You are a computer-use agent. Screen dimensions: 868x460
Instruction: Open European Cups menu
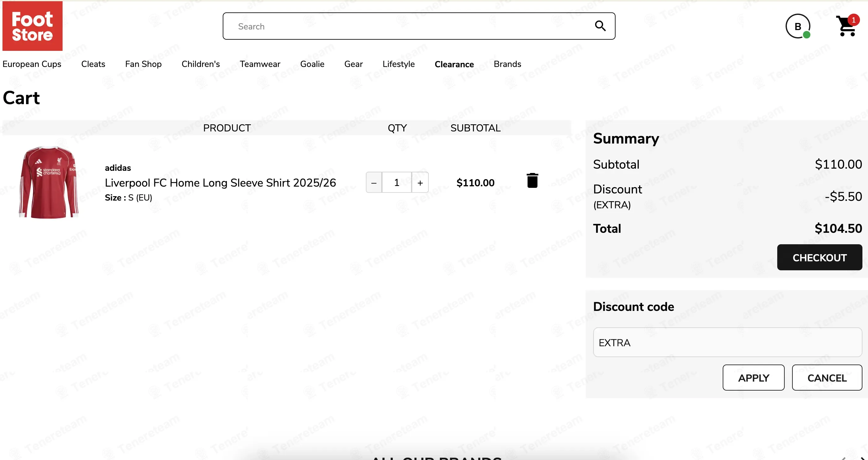tap(32, 64)
